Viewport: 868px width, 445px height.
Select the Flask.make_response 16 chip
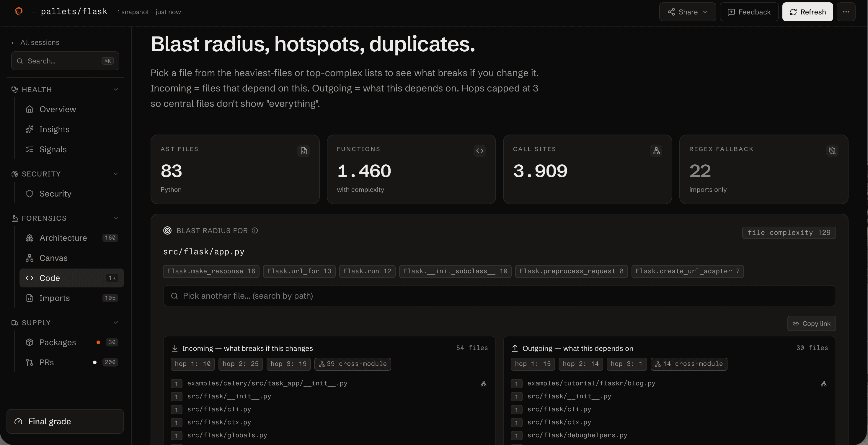point(211,271)
